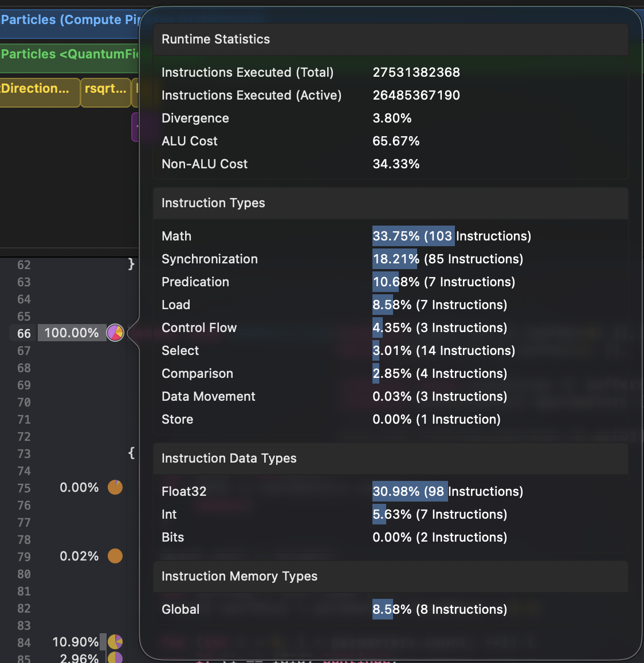
Task: Click the 100.00% cost label on line 66
Action: click(72, 333)
